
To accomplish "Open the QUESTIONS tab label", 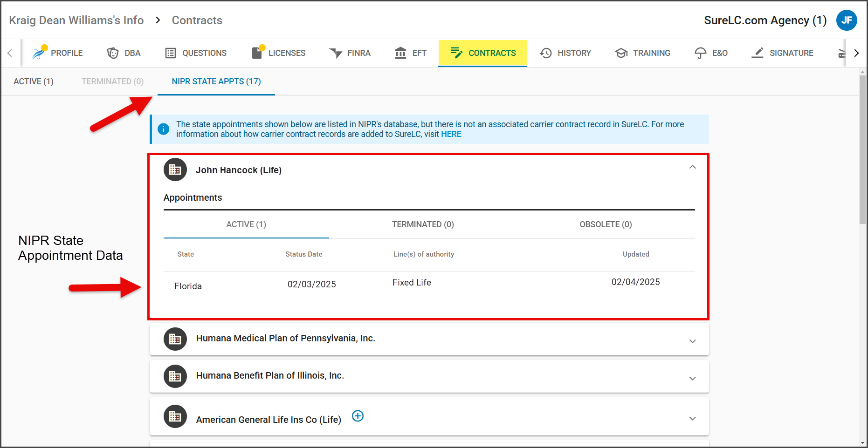I will (x=204, y=53).
